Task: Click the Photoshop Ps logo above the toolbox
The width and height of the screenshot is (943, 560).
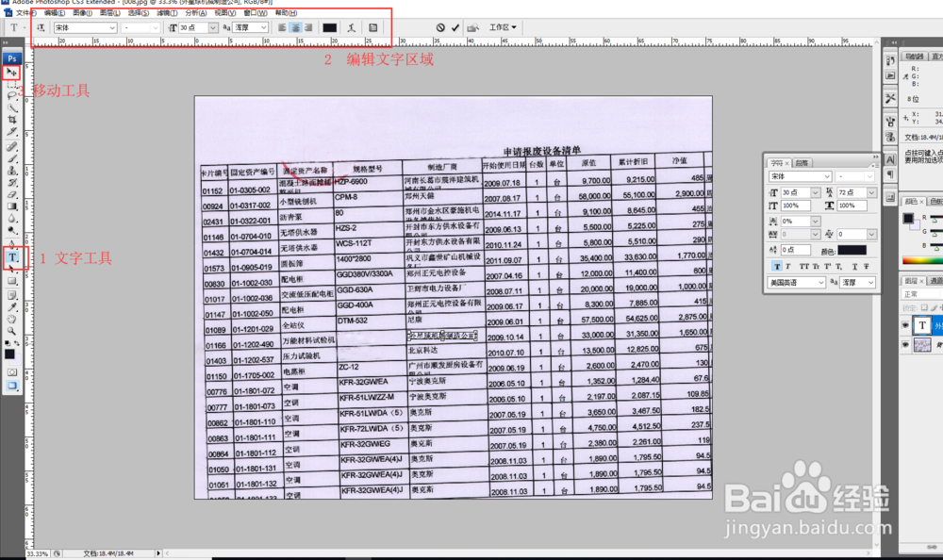Action: click(12, 58)
